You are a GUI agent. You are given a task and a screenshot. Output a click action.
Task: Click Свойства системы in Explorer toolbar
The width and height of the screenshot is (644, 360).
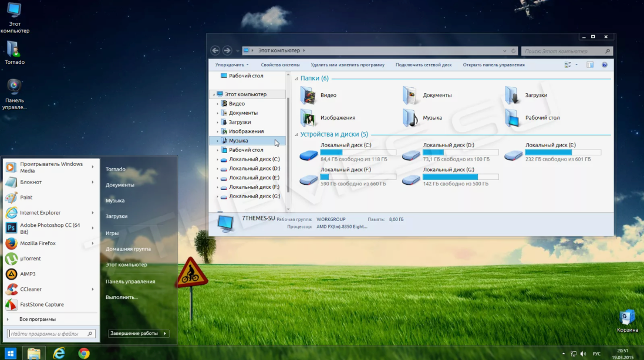point(280,65)
